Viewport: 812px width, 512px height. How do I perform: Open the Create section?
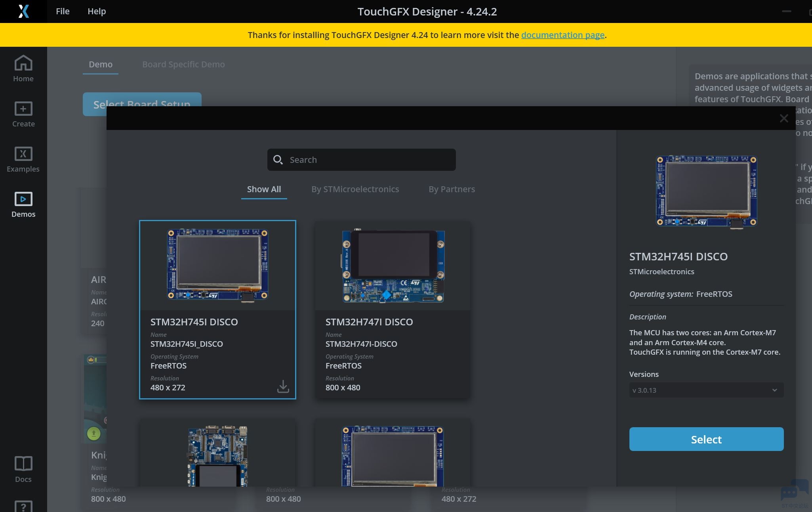(x=23, y=114)
